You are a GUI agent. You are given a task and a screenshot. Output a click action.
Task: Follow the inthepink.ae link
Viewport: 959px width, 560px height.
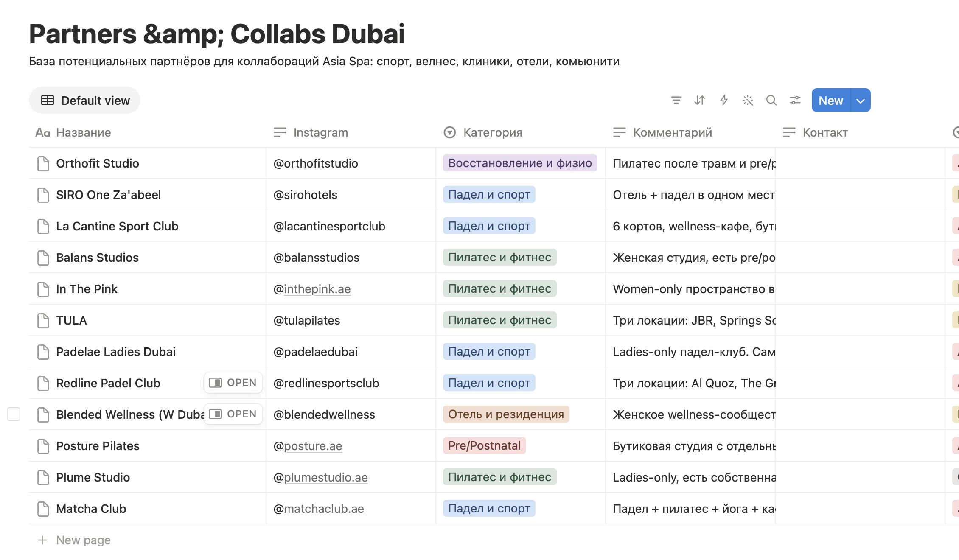[317, 289]
